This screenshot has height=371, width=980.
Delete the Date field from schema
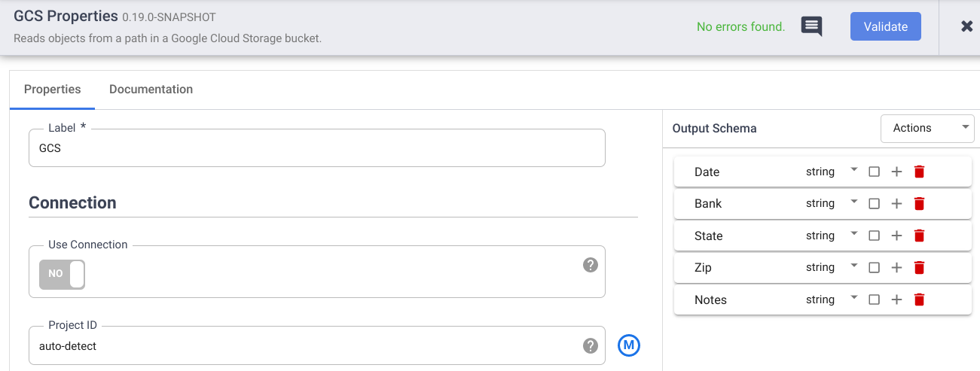919,172
